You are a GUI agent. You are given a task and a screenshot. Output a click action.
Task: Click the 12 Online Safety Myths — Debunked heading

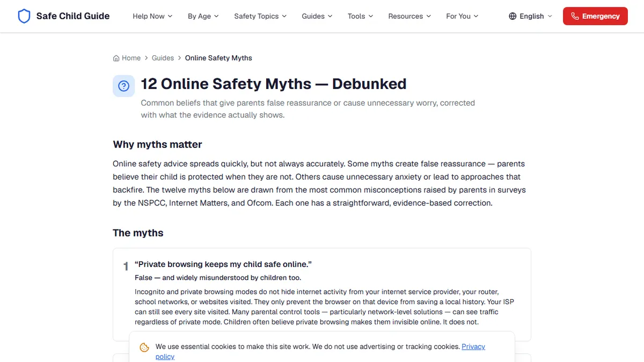click(x=274, y=84)
